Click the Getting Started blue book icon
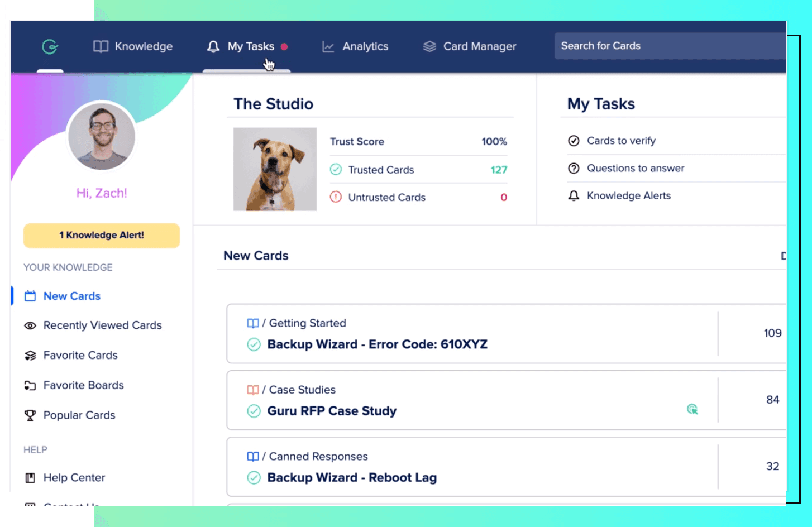 (x=253, y=323)
